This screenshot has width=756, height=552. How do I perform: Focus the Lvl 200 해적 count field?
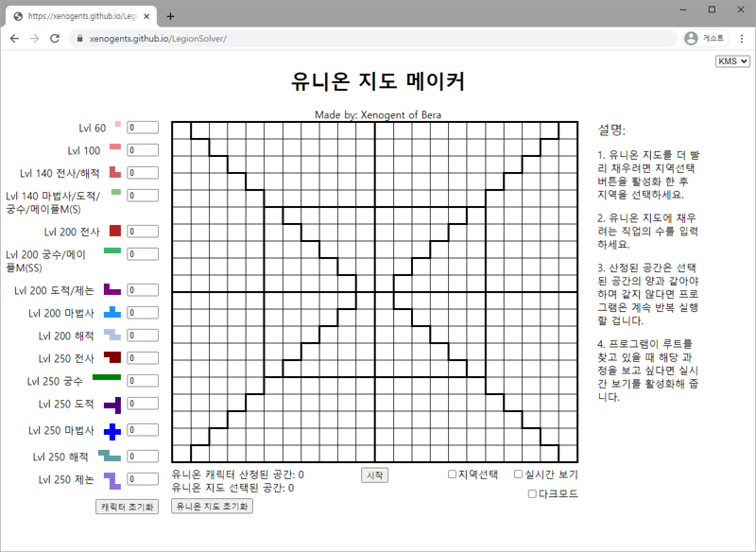pyautogui.click(x=143, y=335)
